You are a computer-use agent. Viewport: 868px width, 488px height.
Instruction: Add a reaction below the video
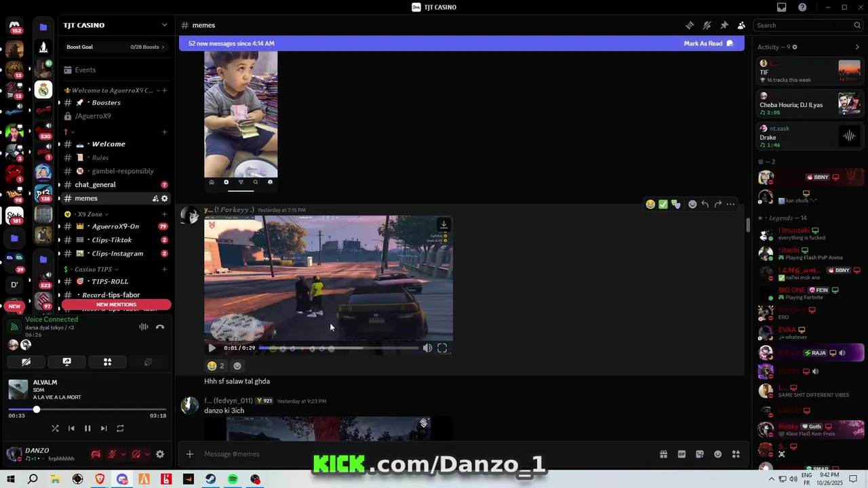[237, 366]
